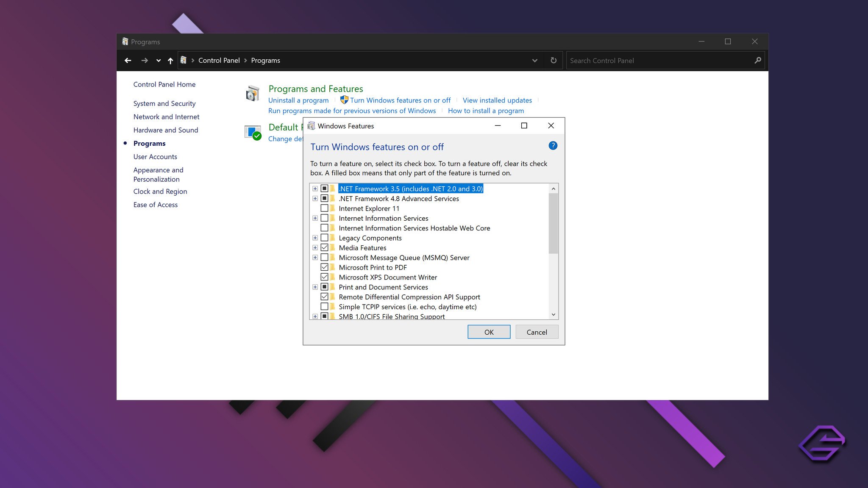Open System and Security category
Viewport: 868px width, 488px height.
point(164,103)
